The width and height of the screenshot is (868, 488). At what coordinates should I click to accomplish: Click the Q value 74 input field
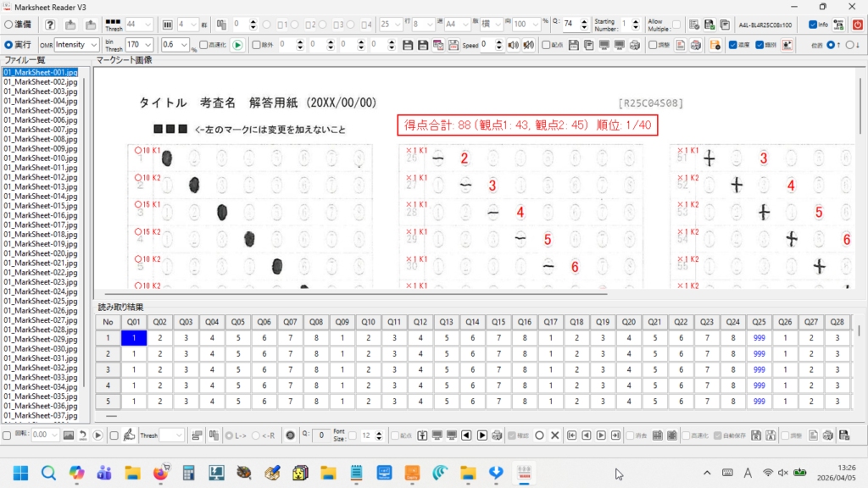coord(573,25)
